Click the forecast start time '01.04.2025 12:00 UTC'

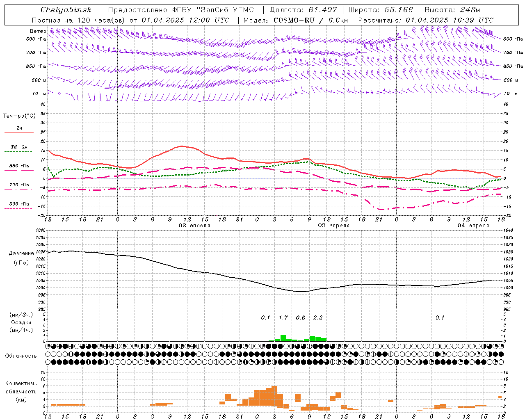tap(185, 20)
